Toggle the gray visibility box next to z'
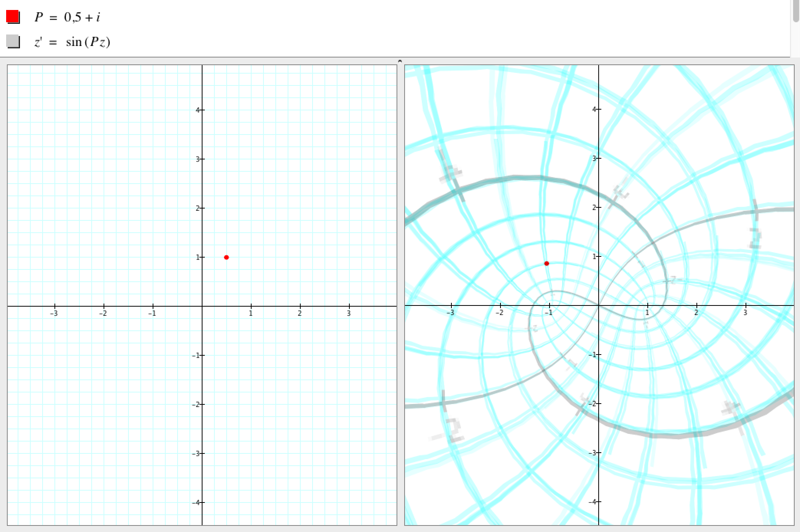800x532 pixels. (13, 41)
